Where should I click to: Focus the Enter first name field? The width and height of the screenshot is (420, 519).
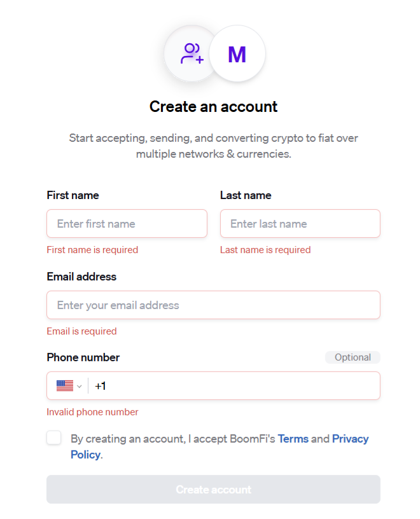pyautogui.click(x=127, y=224)
